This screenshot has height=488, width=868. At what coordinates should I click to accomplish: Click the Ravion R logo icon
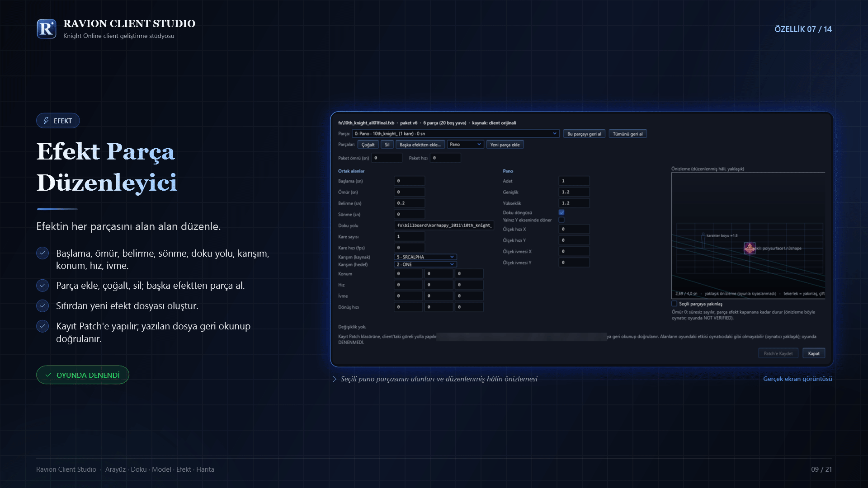[x=47, y=29]
